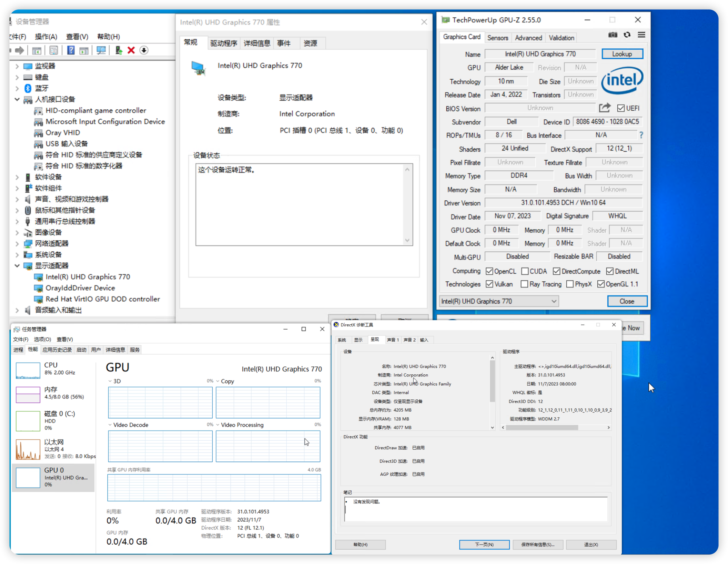
Task: Click 帮助(H) button in DirectX tool
Action: coord(360,544)
